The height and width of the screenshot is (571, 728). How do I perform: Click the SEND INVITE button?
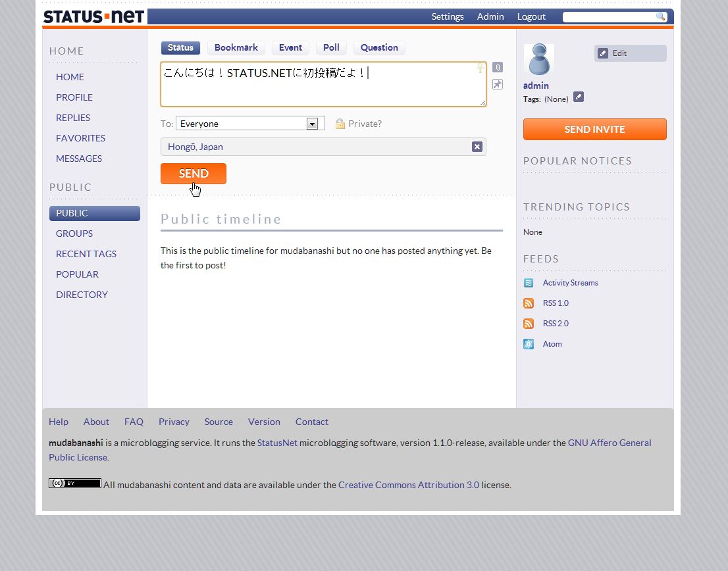click(595, 130)
